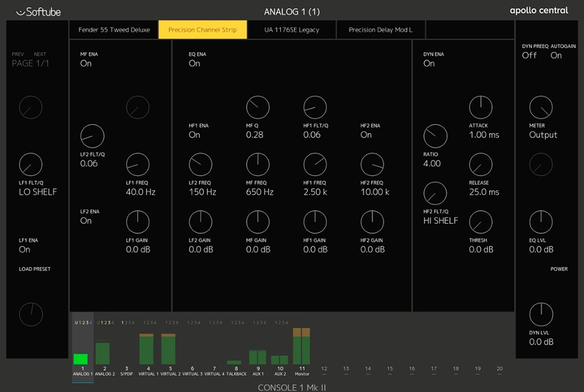Screen dimensions: 584x392
Task: Select channel 5 VIRTUAL 2 meter
Action: click(168, 349)
